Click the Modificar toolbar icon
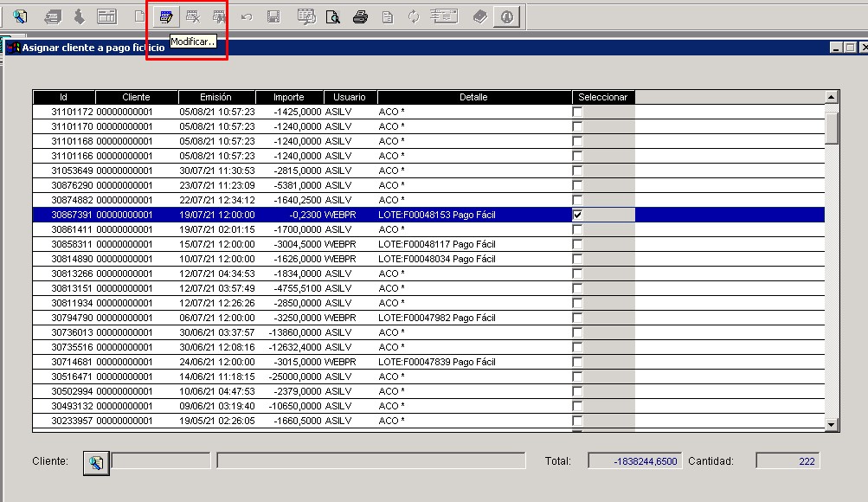 [x=167, y=16]
